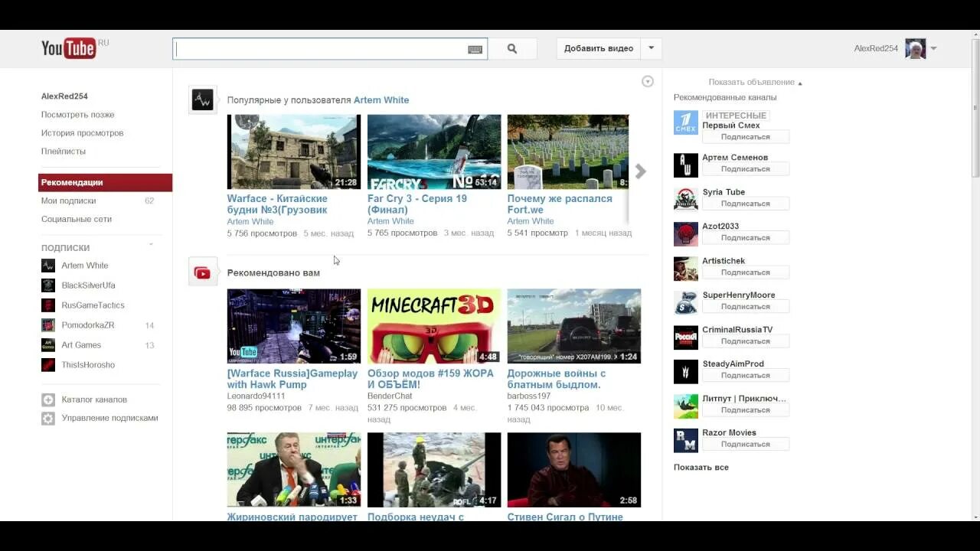Open Жириновский video thumbnail
The image size is (980, 551).
[294, 470]
